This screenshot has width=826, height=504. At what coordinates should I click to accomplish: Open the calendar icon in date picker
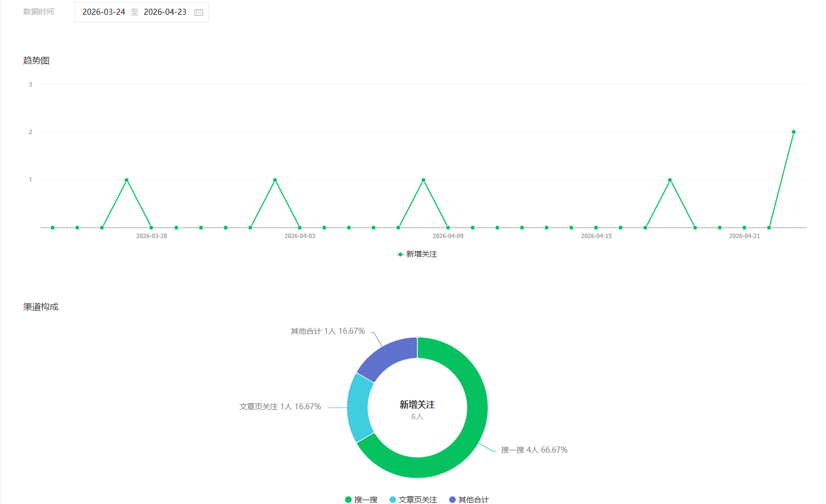(199, 12)
